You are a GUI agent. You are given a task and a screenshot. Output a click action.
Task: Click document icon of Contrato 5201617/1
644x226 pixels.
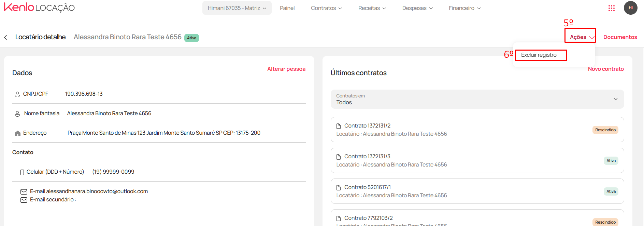[339, 187]
